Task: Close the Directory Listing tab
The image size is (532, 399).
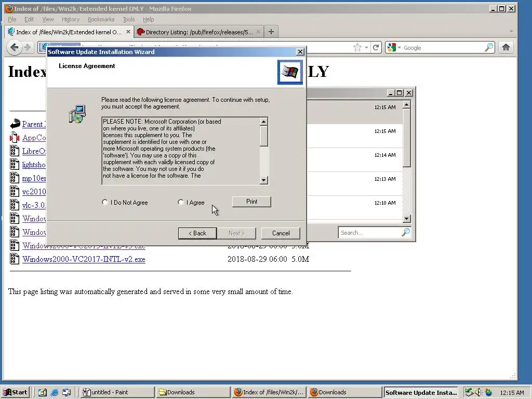Action: (258, 32)
